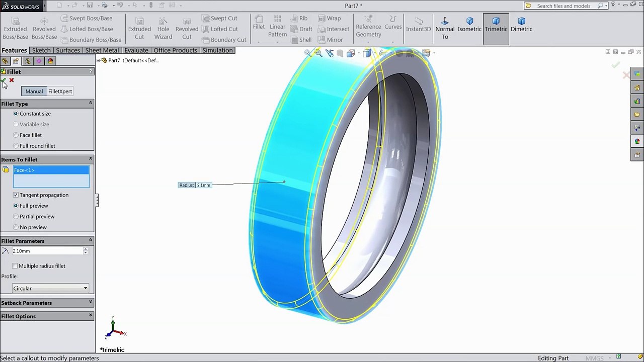Image resolution: width=644 pixels, height=362 pixels.
Task: Click the Section View icon in heads-up toolbar
Action: 340,53
